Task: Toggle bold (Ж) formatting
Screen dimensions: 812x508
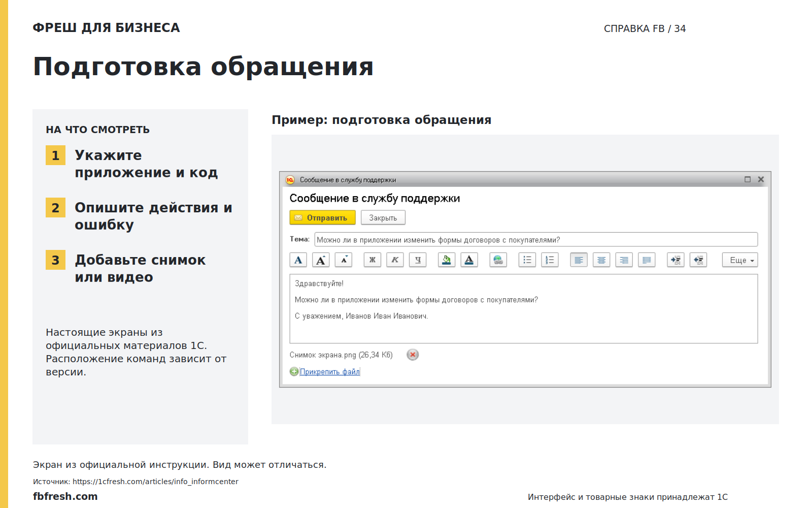Action: pyautogui.click(x=373, y=260)
